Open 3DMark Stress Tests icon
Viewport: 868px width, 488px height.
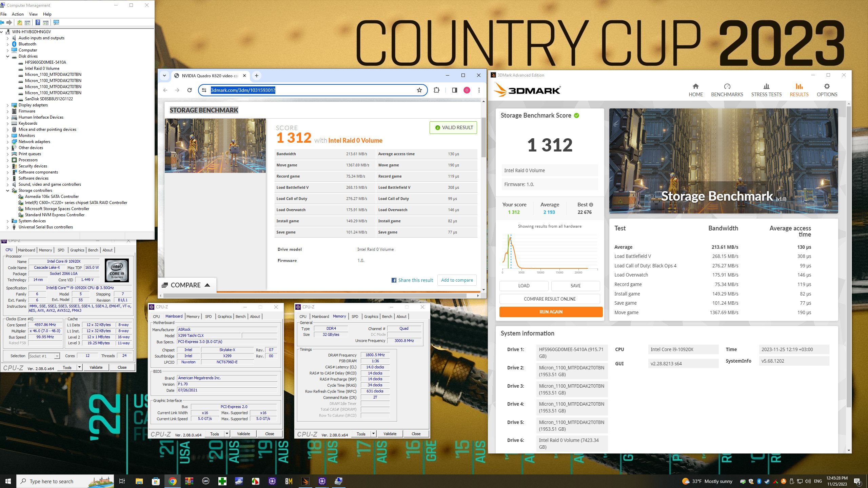click(x=766, y=86)
